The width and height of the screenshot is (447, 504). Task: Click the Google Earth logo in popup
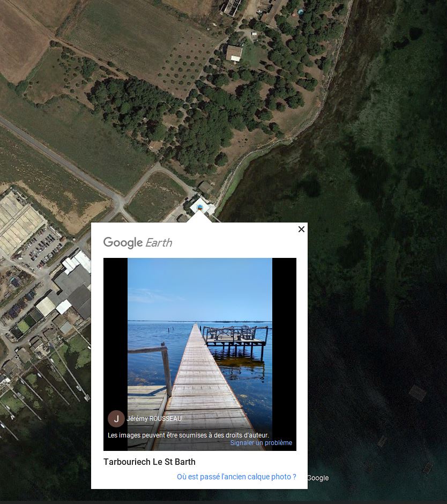point(138,242)
